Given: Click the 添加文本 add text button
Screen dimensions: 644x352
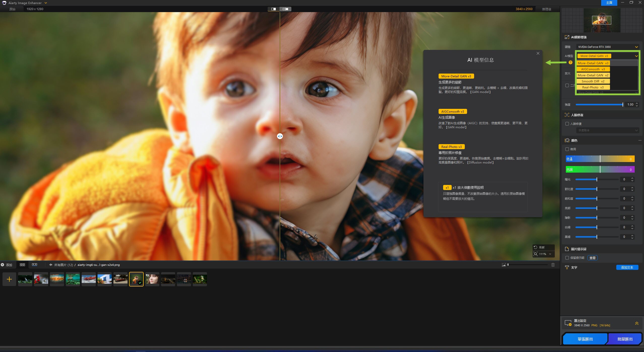Looking at the screenshot, I should pos(627,267).
